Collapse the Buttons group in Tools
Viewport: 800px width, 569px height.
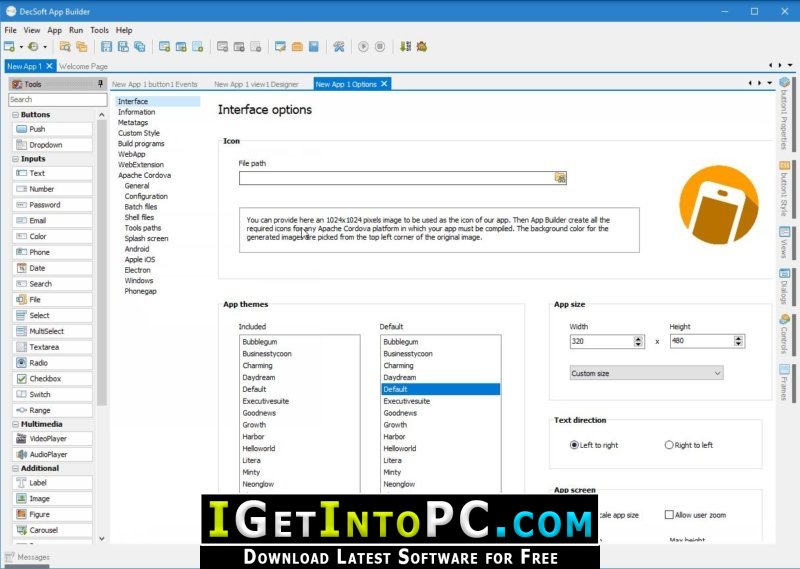[15, 115]
